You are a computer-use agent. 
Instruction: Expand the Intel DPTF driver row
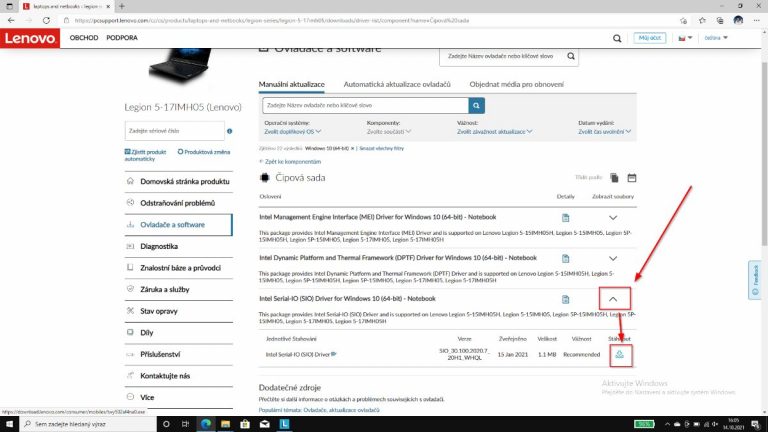[615, 258]
